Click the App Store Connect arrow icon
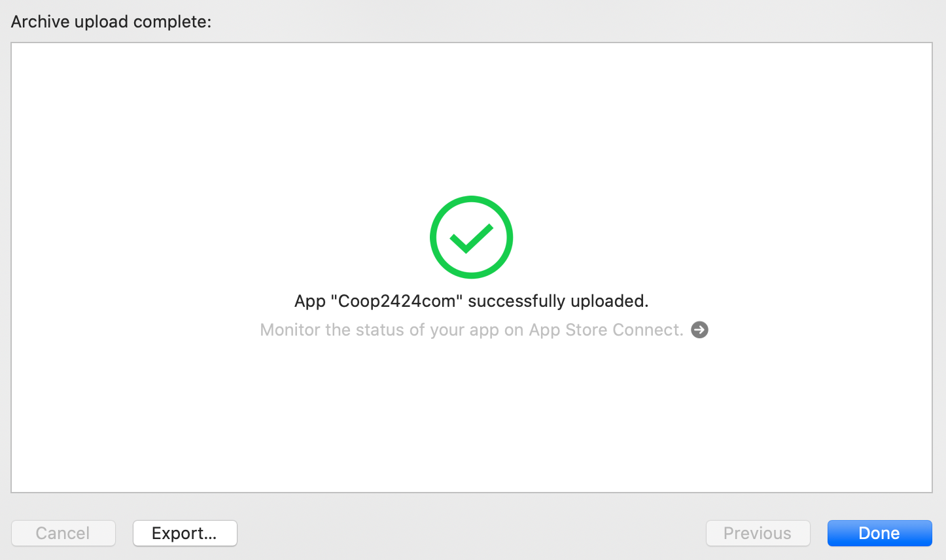This screenshot has height=560, width=946. [699, 330]
